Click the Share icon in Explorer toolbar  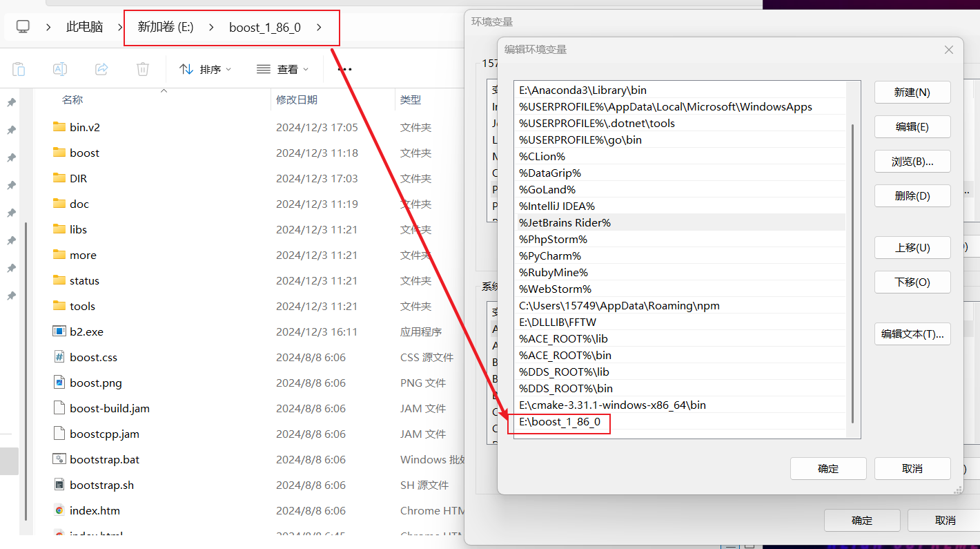101,69
